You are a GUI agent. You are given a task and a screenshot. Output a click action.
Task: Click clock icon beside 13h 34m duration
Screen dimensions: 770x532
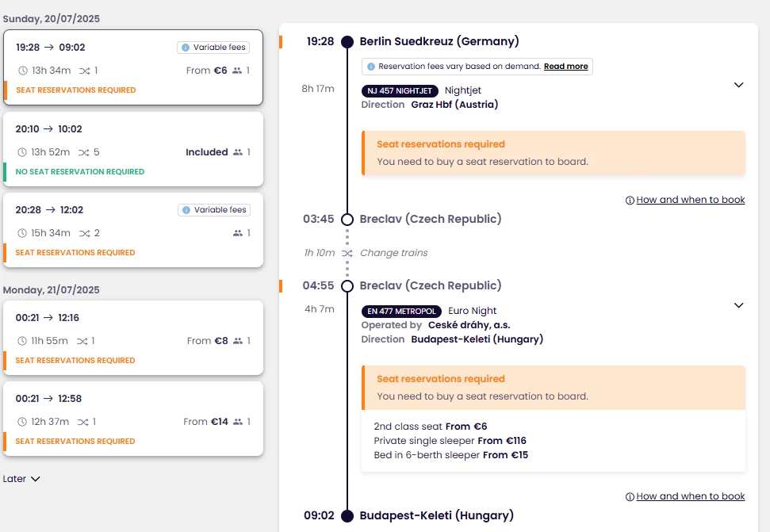pos(22,71)
